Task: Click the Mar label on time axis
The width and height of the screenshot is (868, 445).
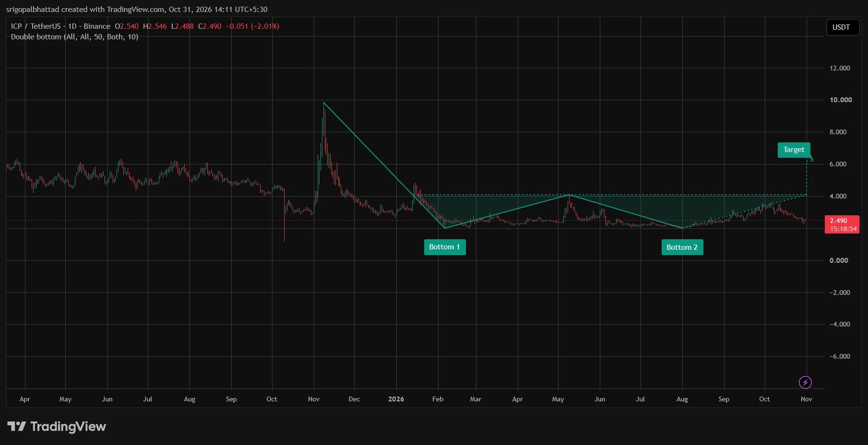Action: 476,399
